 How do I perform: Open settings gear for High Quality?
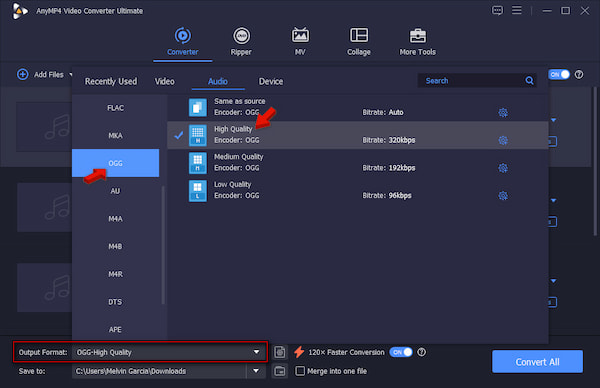503,140
